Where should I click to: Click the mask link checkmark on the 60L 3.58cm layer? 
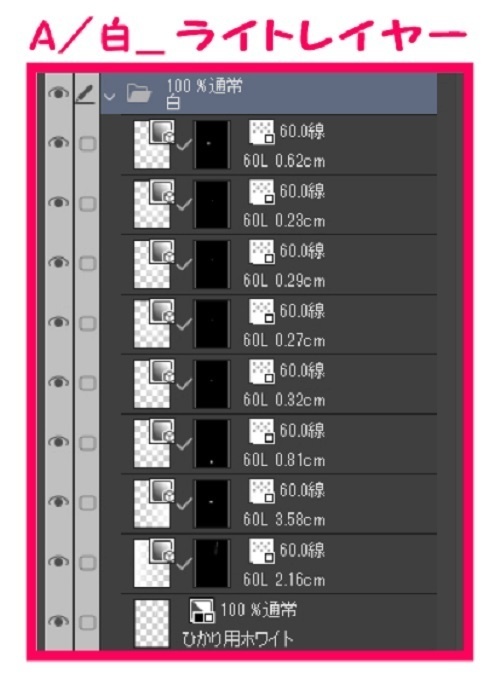click(184, 504)
